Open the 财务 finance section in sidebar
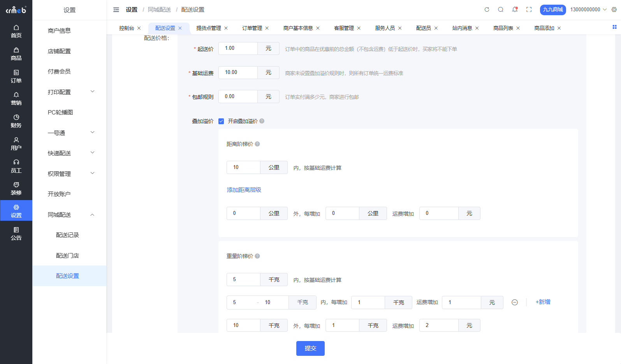The image size is (621, 364). pos(16,121)
